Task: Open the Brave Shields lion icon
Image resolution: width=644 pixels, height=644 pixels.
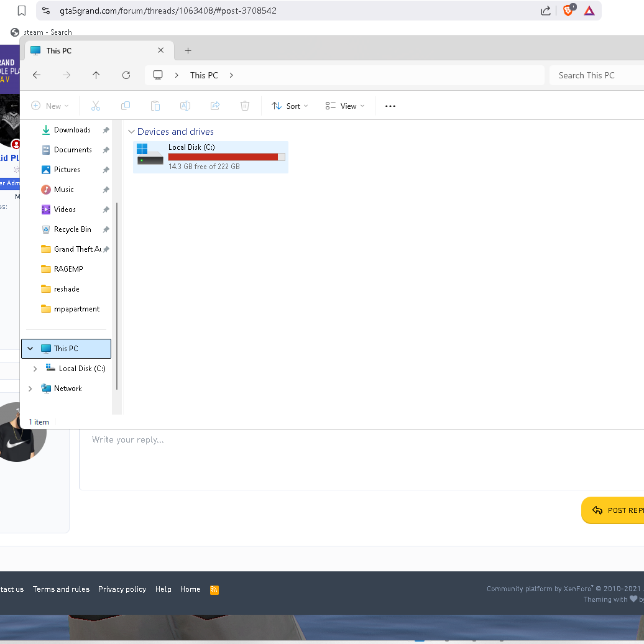Action: (568, 11)
